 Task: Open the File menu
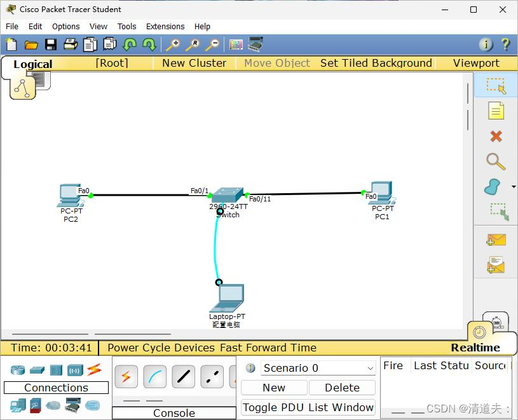[12, 27]
